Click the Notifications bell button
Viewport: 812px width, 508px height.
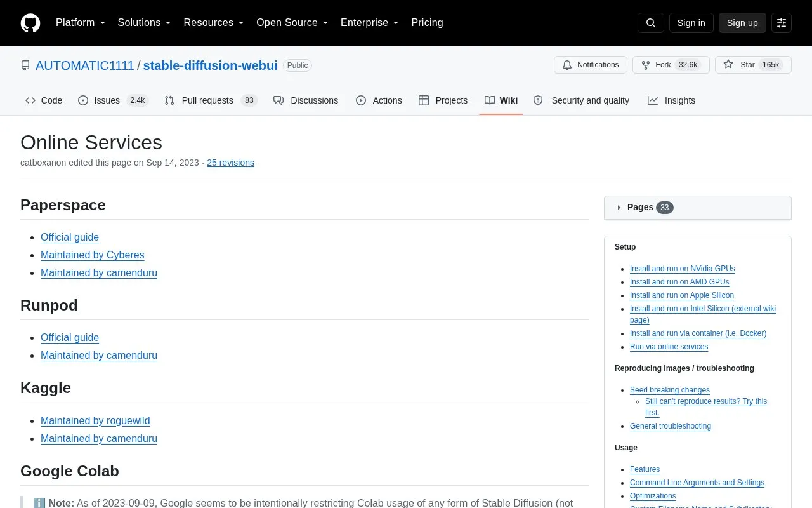(591, 65)
